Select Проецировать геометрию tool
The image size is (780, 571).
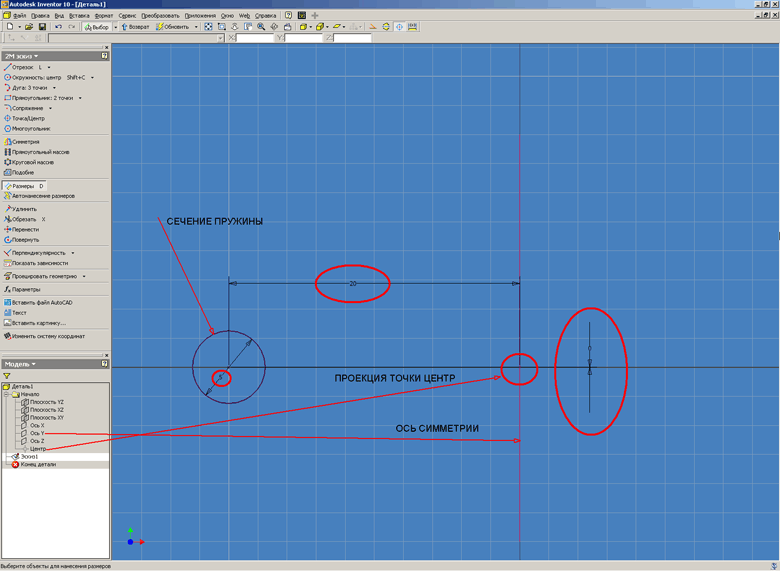(x=40, y=276)
